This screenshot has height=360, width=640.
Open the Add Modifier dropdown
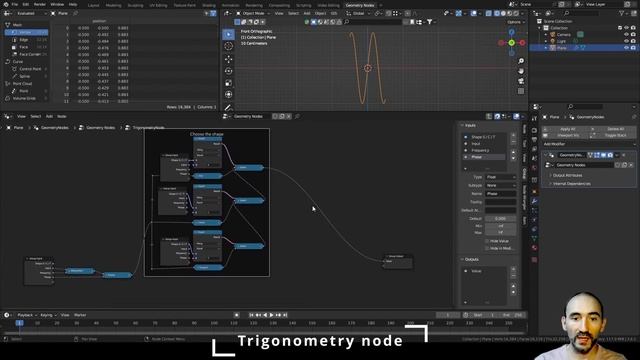(589, 144)
